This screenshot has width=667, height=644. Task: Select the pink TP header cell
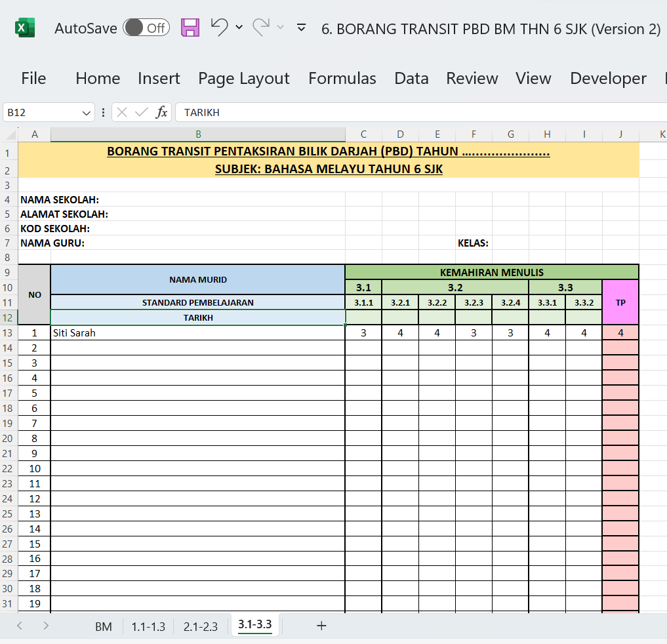click(x=620, y=302)
